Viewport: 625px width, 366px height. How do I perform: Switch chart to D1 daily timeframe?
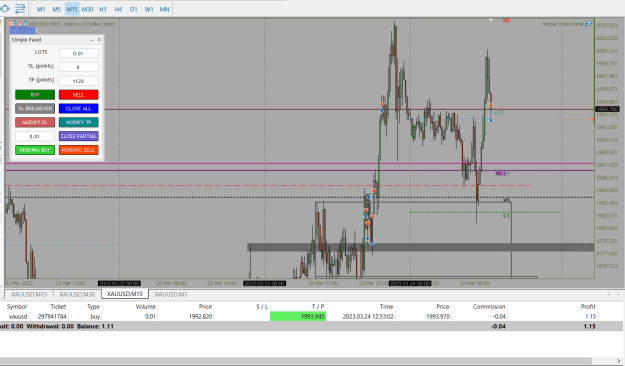tap(134, 9)
